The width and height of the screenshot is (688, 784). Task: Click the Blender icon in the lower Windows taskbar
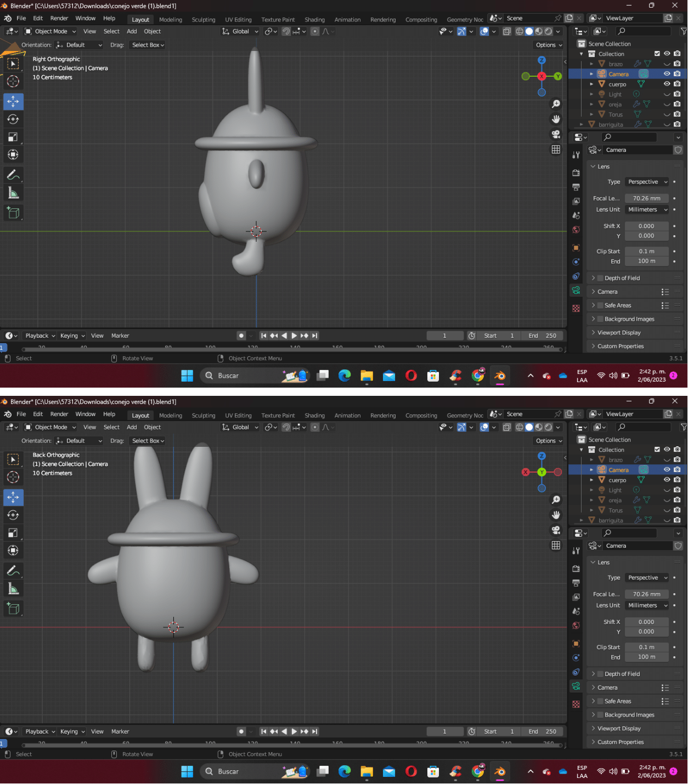click(500, 771)
